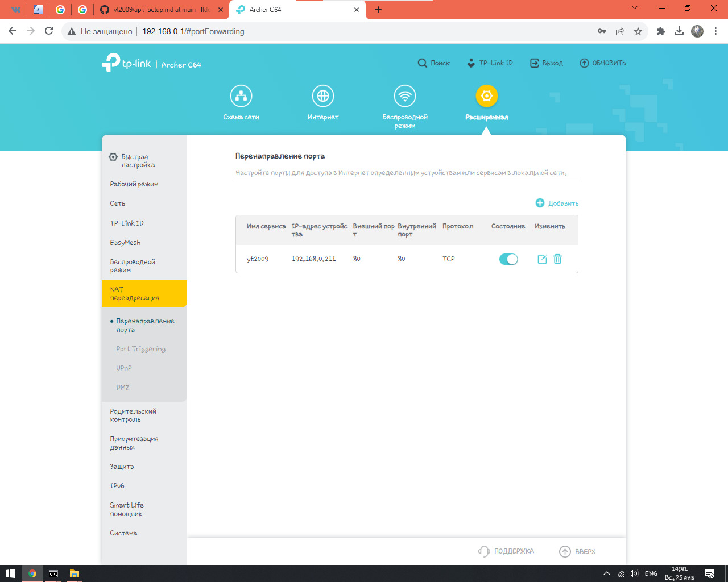Click the address bar URL field
Screen dimensions: 728x582
tap(341, 31)
